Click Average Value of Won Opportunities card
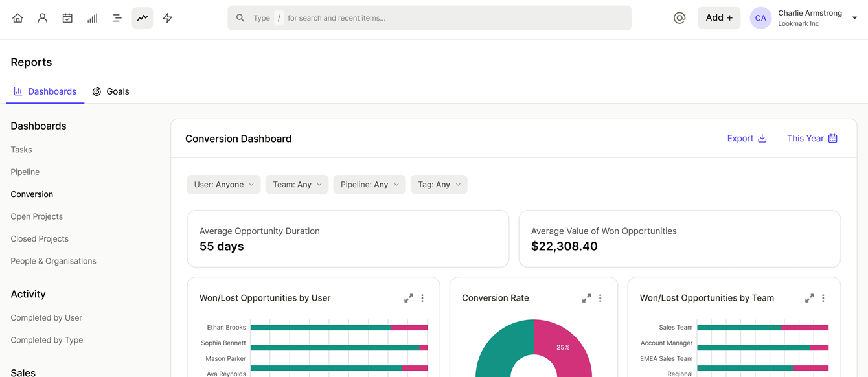 (x=680, y=238)
